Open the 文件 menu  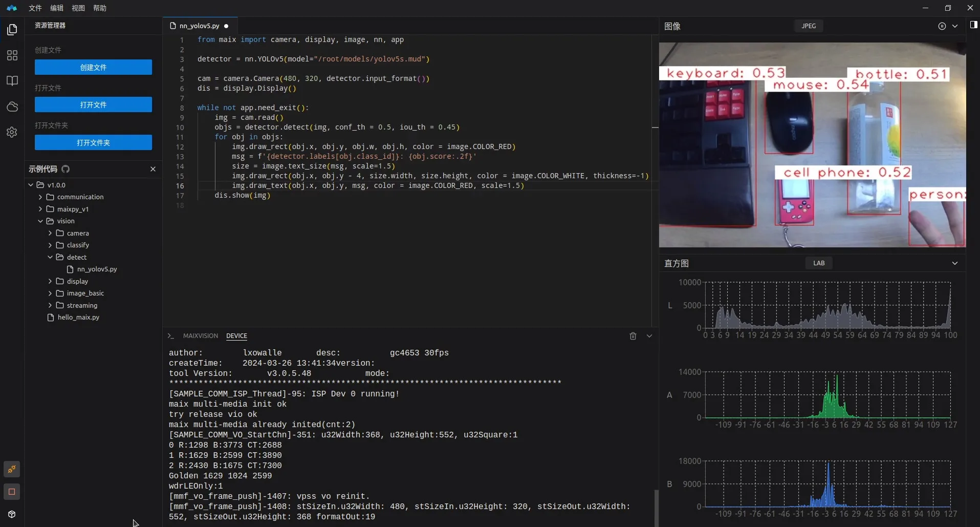tap(35, 8)
